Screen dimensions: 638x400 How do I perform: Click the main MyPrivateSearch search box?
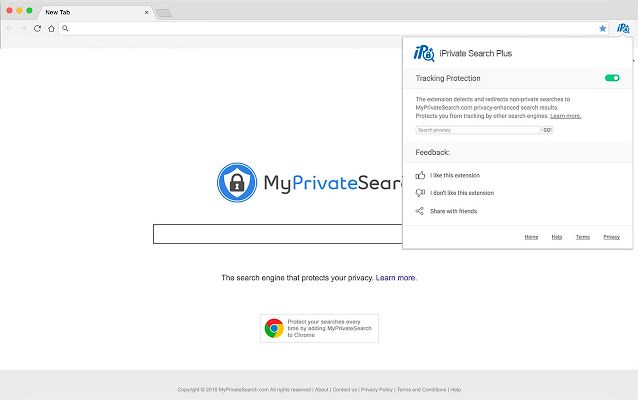click(x=277, y=234)
